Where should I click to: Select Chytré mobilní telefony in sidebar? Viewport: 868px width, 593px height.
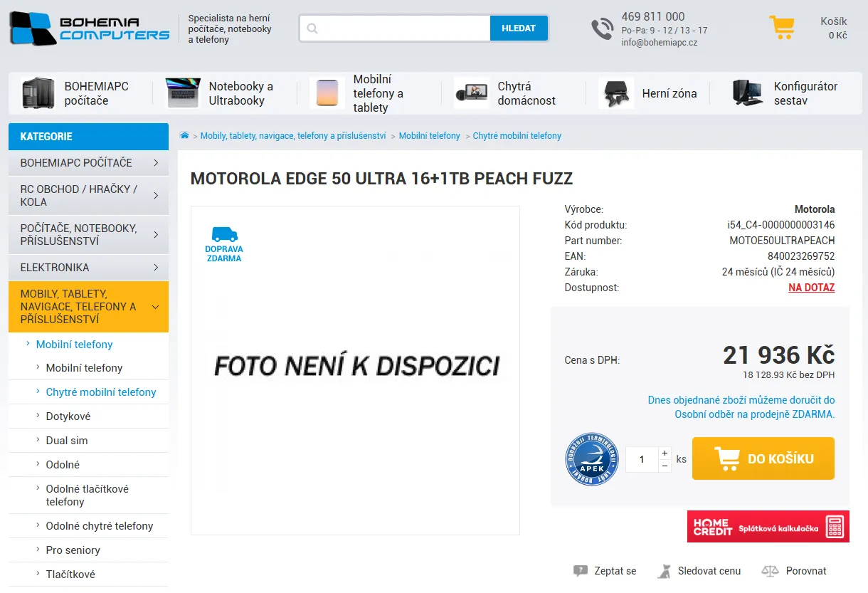tap(101, 392)
